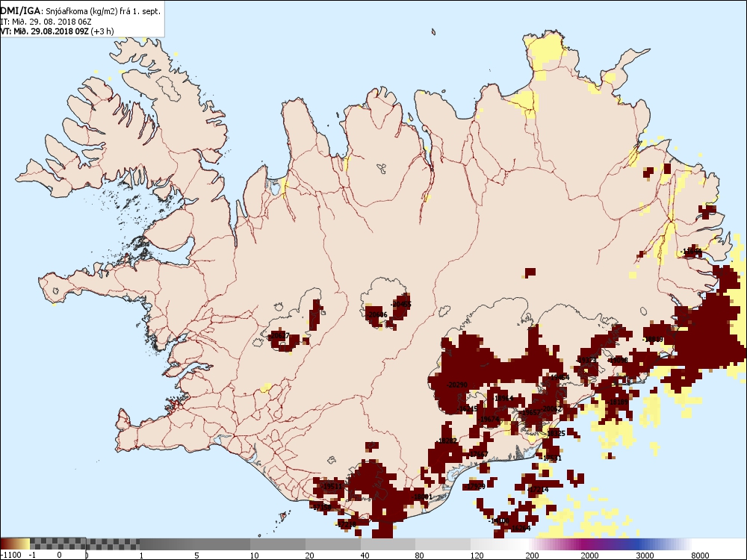Click the 8000 tick on legend
The height and width of the screenshot is (560, 747).
tap(700, 555)
